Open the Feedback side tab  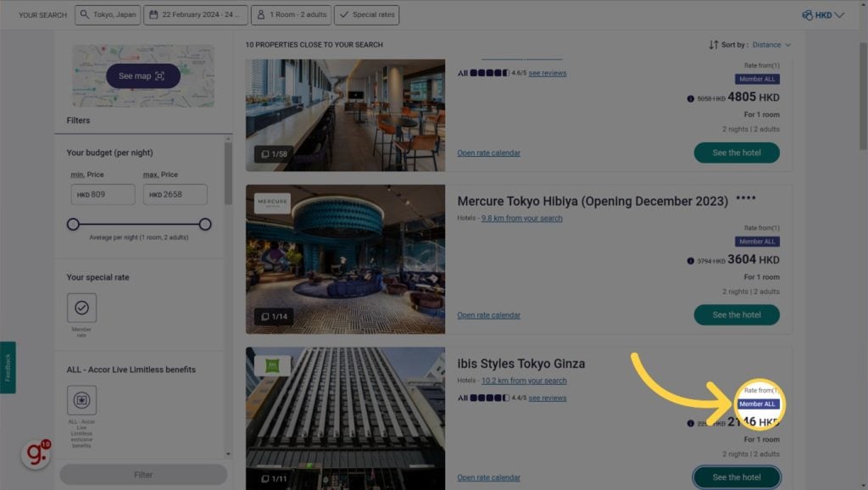8,368
